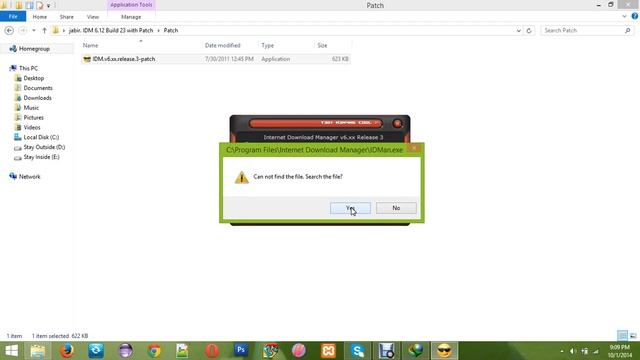Click the volume speaker tray icon
Image resolution: width=640 pixels, height=360 pixels.
[573, 351]
